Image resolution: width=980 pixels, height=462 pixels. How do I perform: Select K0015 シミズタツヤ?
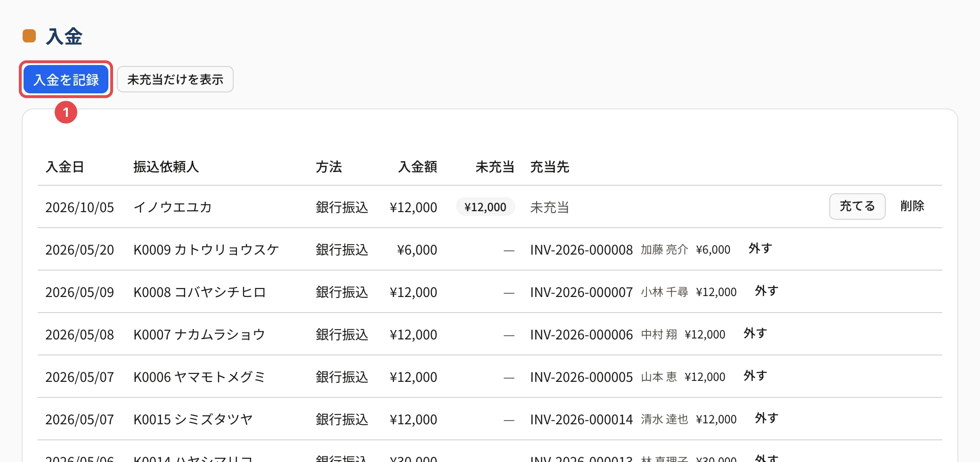click(193, 420)
